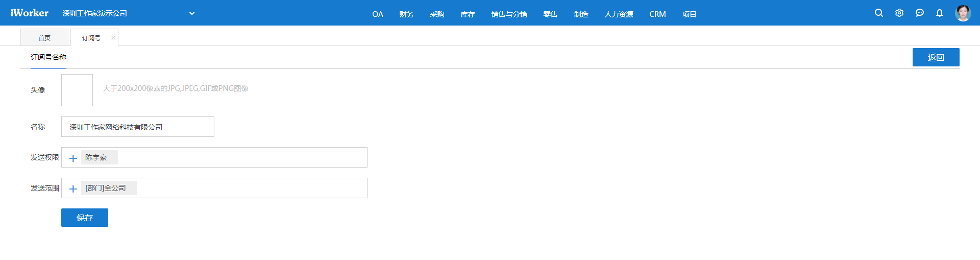Open the 人力资源 menu
This screenshot has height=260, width=980.
pyautogui.click(x=619, y=14)
